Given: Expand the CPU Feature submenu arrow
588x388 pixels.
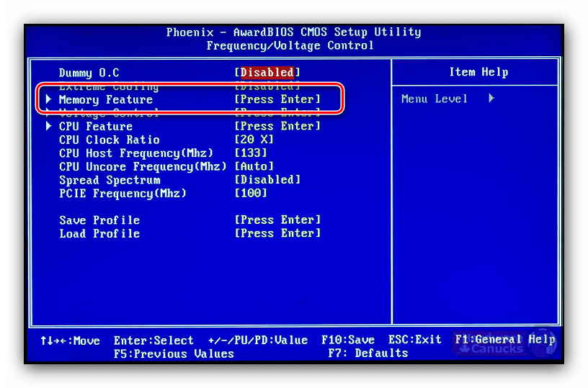Looking at the screenshot, I should coord(48,126).
